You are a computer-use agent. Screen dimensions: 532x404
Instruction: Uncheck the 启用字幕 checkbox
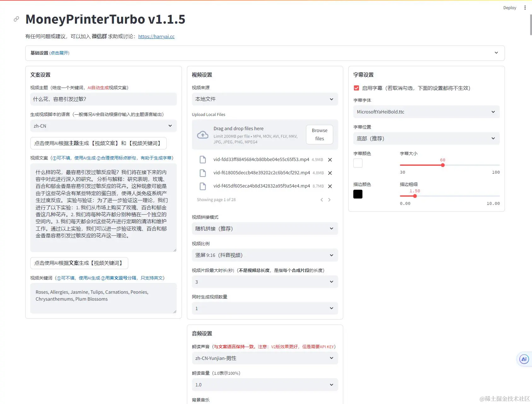pyautogui.click(x=356, y=88)
